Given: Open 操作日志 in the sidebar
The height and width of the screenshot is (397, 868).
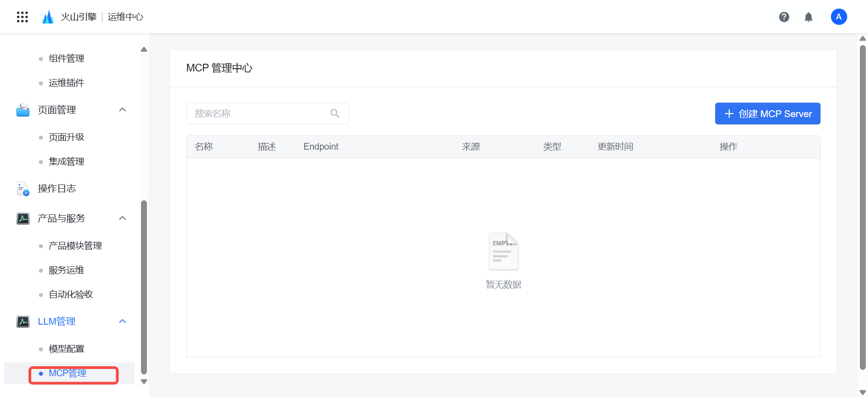Looking at the screenshot, I should [57, 189].
